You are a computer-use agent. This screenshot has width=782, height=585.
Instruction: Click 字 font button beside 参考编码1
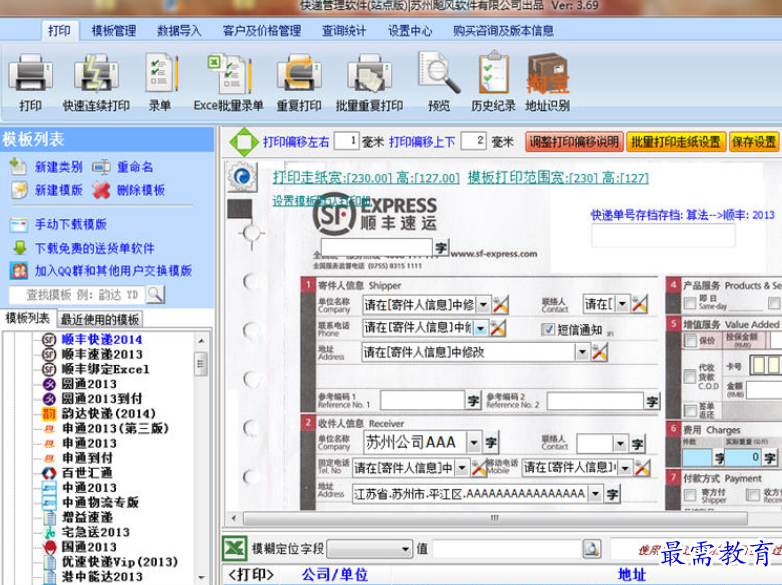pyautogui.click(x=473, y=400)
